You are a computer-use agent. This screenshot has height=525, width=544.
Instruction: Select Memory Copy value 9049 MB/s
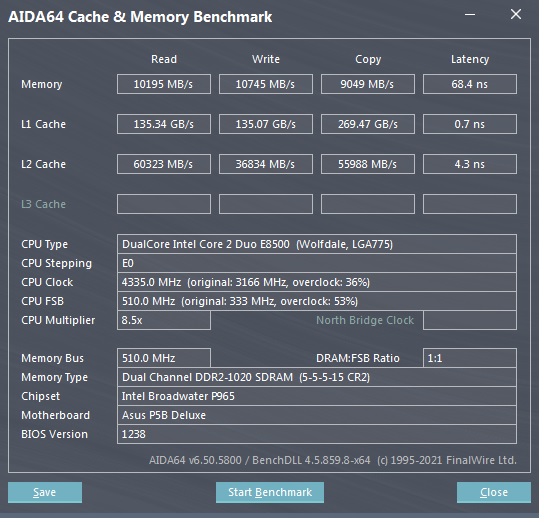368,84
